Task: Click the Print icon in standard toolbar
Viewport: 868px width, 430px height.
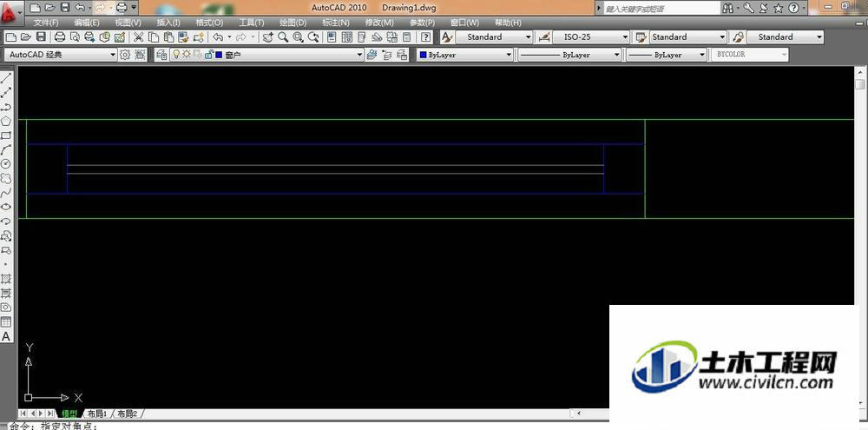Action: tap(60, 37)
